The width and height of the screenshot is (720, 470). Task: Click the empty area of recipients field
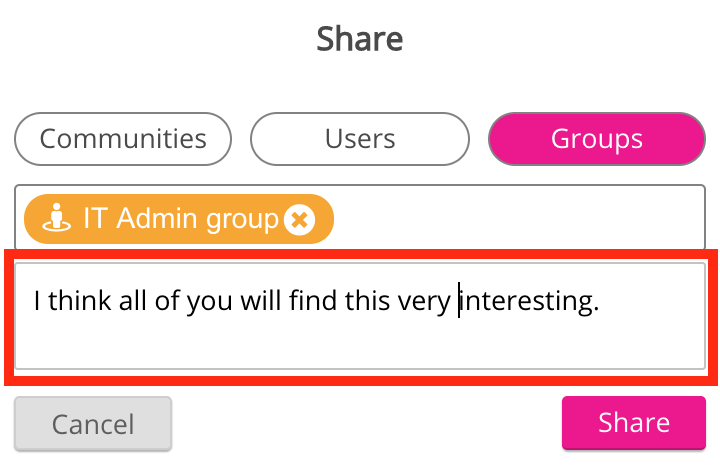(520, 219)
